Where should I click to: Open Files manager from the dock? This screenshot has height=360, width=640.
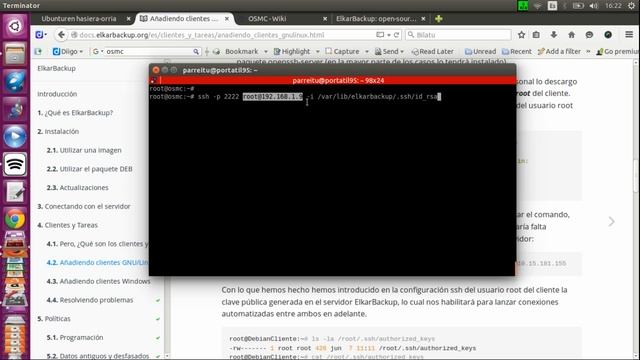15,54
